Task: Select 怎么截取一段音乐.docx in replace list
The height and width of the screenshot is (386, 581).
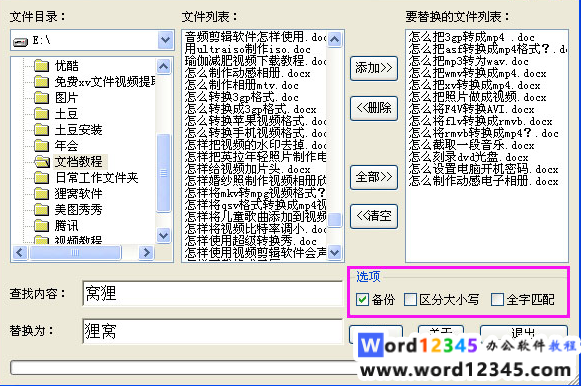Action: [472, 145]
